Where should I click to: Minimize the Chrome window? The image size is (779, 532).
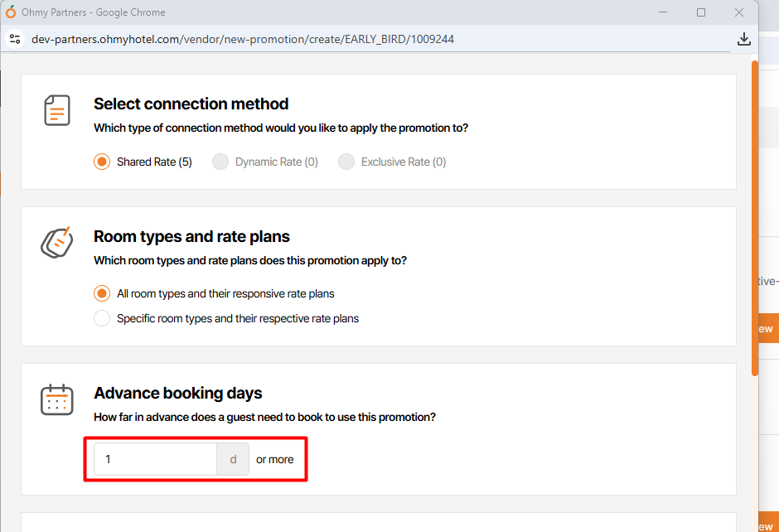tap(663, 12)
